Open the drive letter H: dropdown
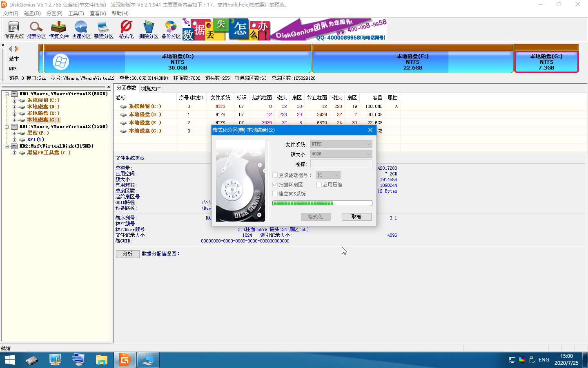 click(328, 175)
